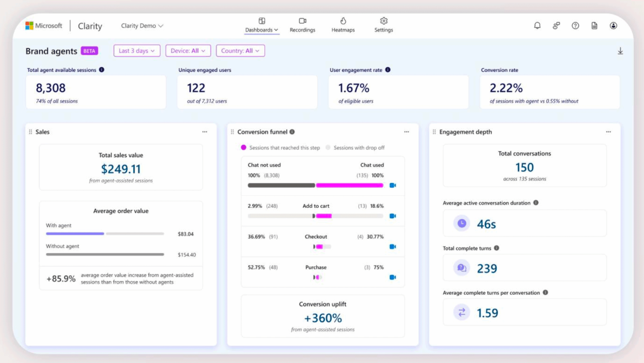Image resolution: width=644 pixels, height=363 pixels.
Task: Open the Country: All dropdown
Action: point(240,51)
